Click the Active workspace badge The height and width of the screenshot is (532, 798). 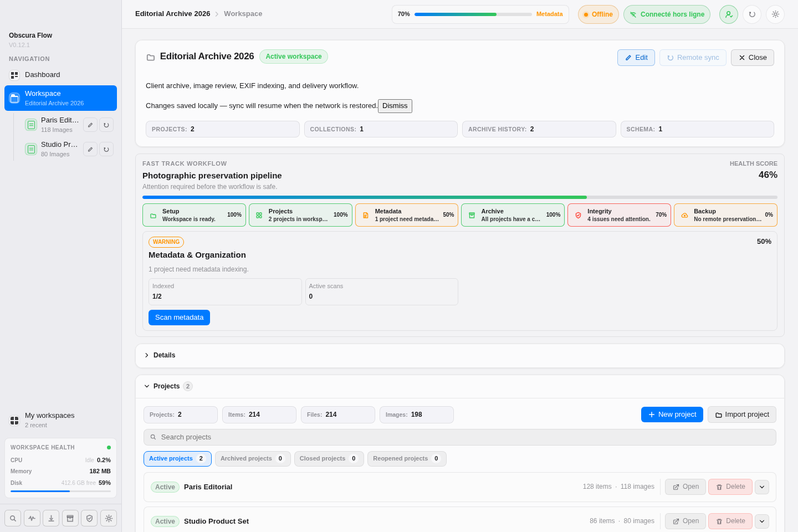(294, 57)
